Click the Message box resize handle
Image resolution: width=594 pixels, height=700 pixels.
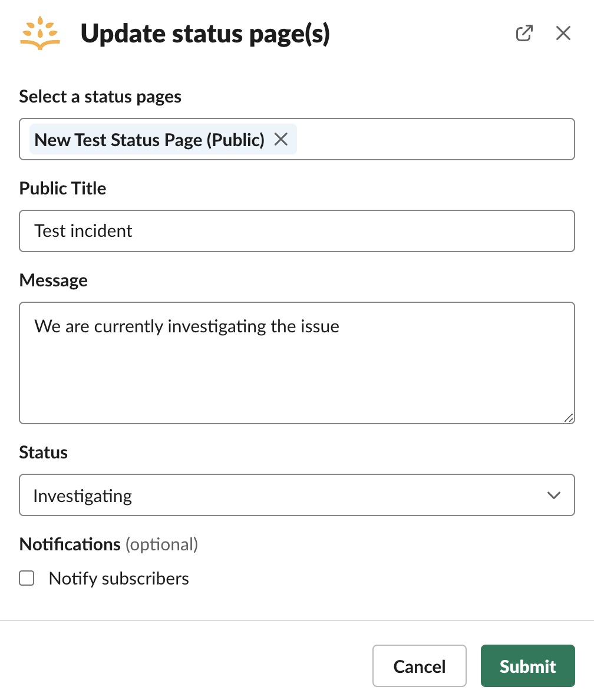[569, 418]
